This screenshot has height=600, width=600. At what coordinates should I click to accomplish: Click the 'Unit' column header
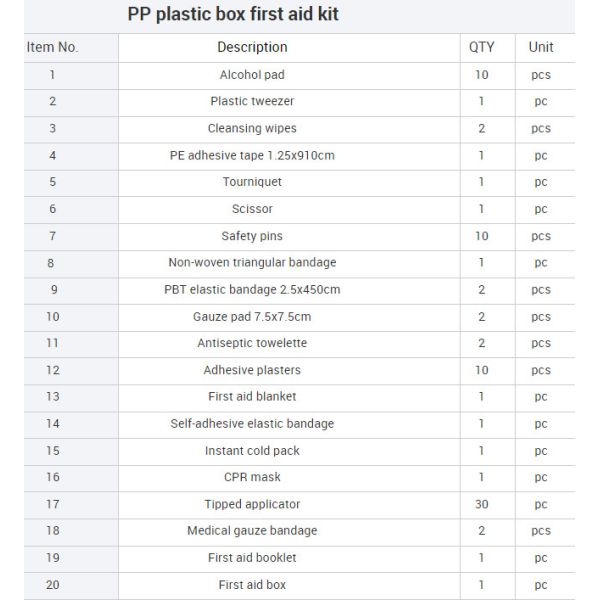[x=541, y=47]
